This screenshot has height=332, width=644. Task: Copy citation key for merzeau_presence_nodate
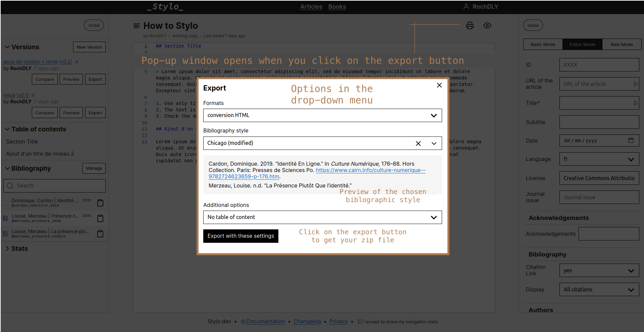click(x=100, y=234)
